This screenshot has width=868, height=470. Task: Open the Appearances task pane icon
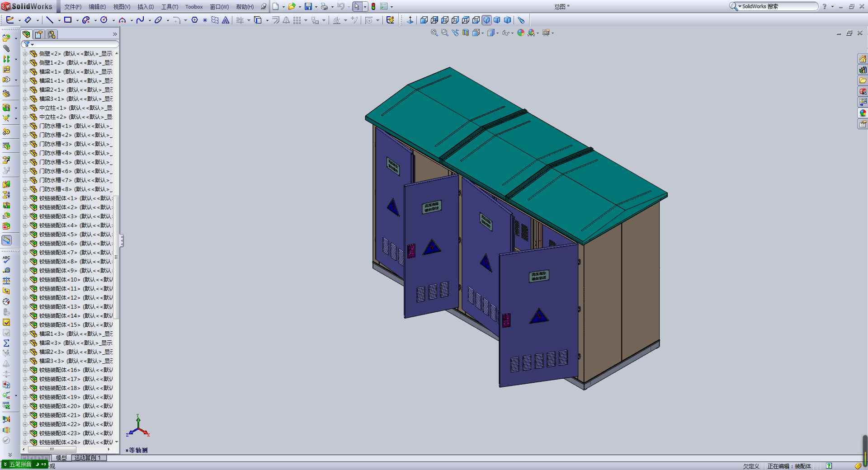pos(863,113)
